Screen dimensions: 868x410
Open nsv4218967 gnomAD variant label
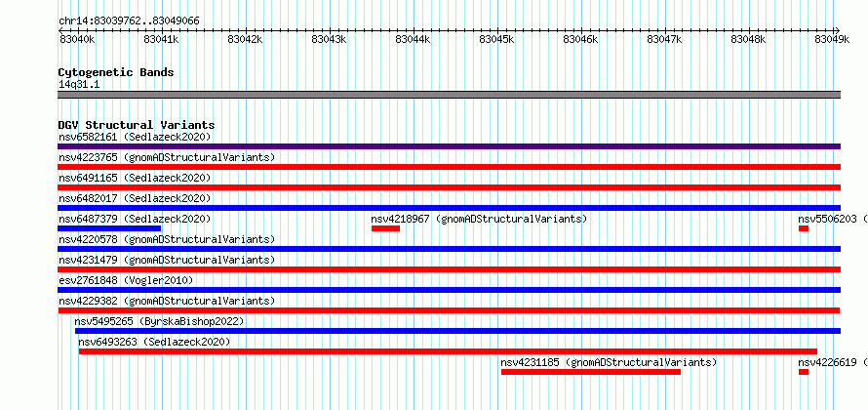[x=479, y=219]
